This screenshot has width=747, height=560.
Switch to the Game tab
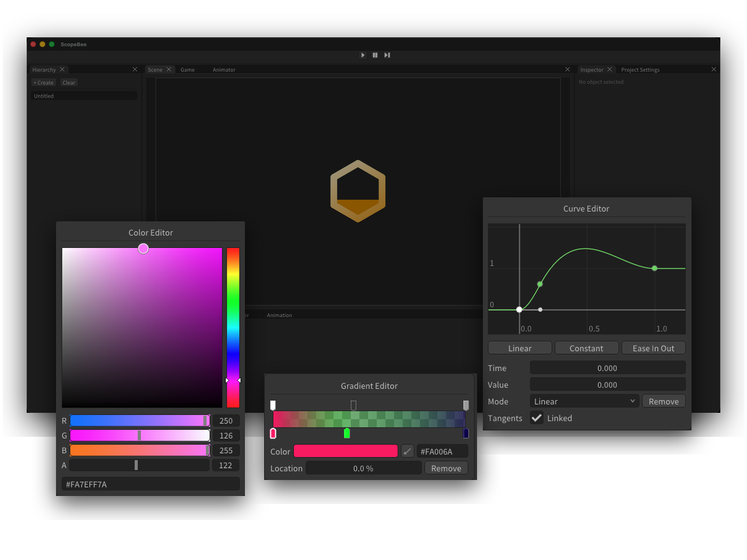pos(188,70)
